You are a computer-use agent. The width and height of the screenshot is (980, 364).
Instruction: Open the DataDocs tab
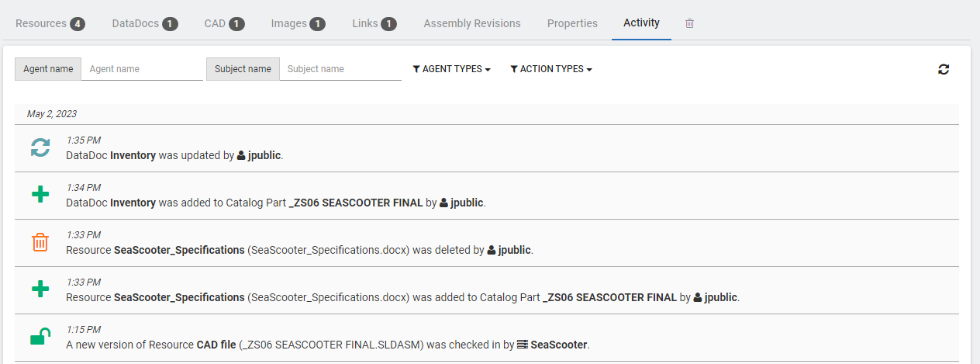tap(145, 23)
